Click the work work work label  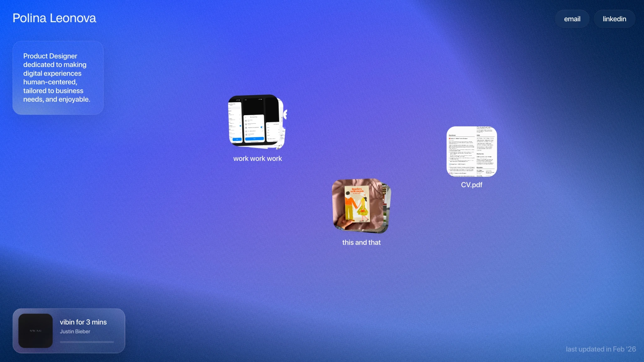257,159
